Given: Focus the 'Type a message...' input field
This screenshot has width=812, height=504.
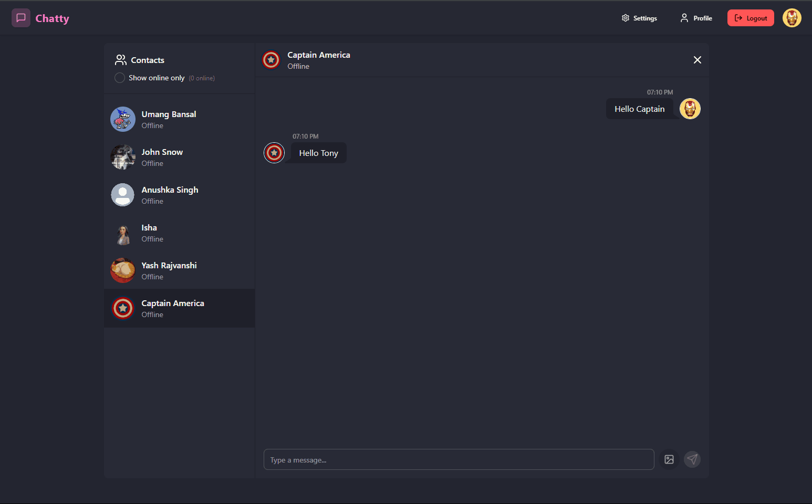Looking at the screenshot, I should click(x=459, y=459).
